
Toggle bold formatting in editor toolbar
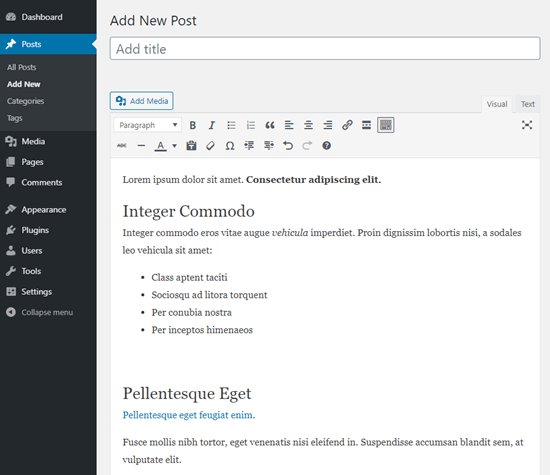click(193, 125)
